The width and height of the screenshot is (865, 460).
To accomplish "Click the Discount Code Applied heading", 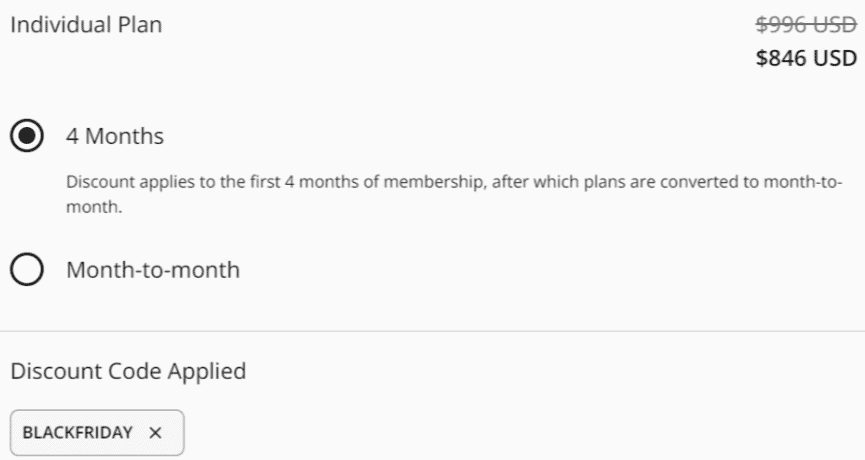I will [128, 372].
